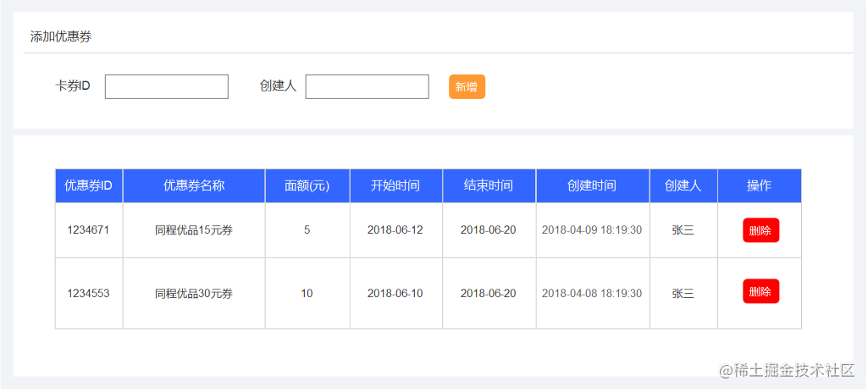Click the 卡券ID input field
The width and height of the screenshot is (868, 392).
[x=167, y=87]
